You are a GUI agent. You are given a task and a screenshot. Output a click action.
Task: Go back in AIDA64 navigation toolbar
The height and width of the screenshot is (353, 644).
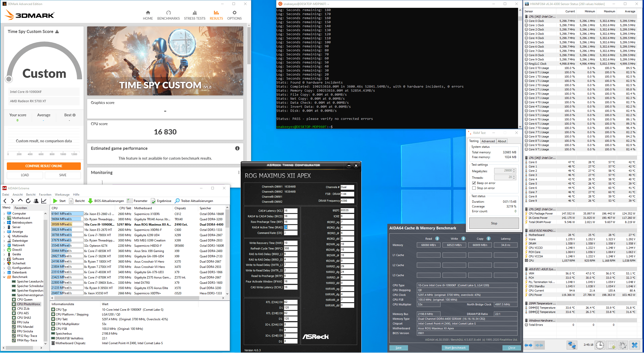5,201
